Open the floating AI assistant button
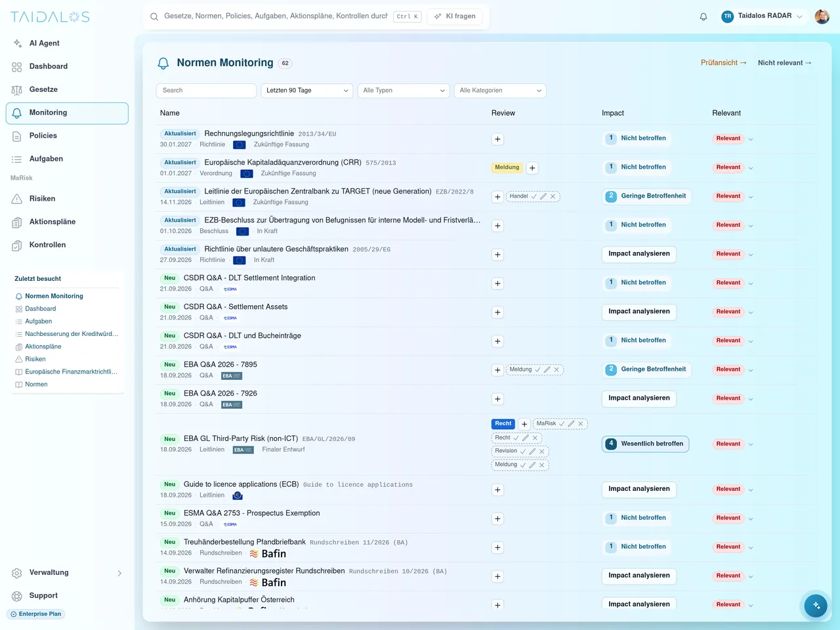840x630 pixels. pyautogui.click(x=816, y=605)
